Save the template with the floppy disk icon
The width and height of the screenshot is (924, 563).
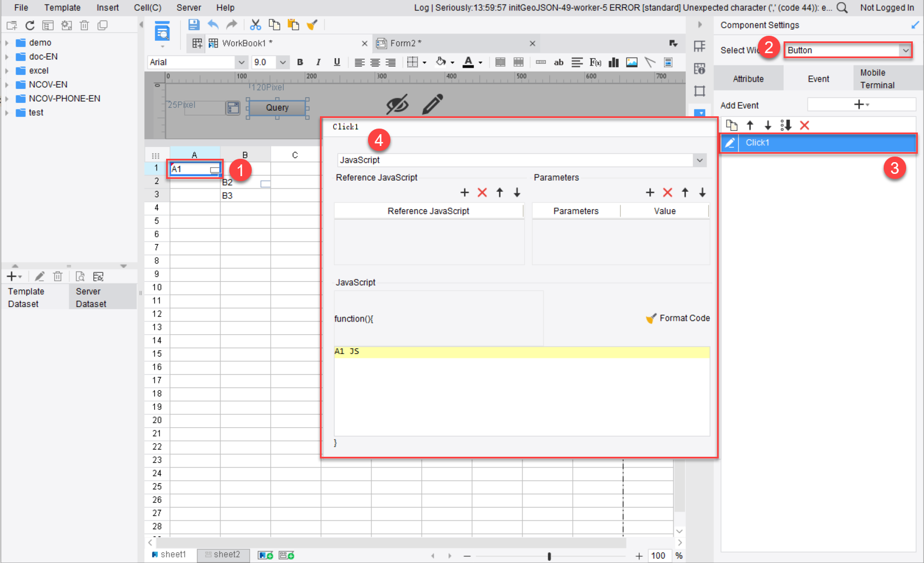[194, 25]
